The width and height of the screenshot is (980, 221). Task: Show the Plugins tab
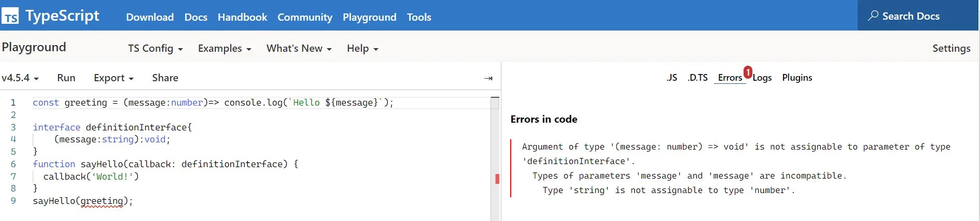pos(797,78)
